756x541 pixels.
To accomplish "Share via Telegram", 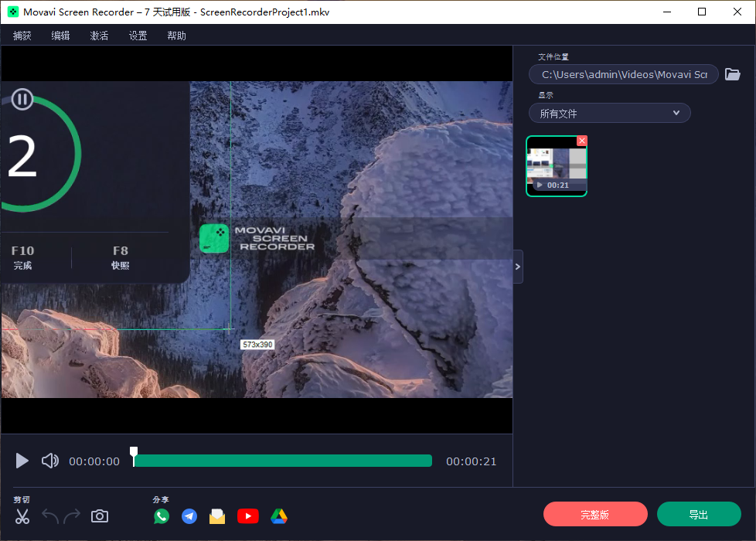I will pos(189,516).
